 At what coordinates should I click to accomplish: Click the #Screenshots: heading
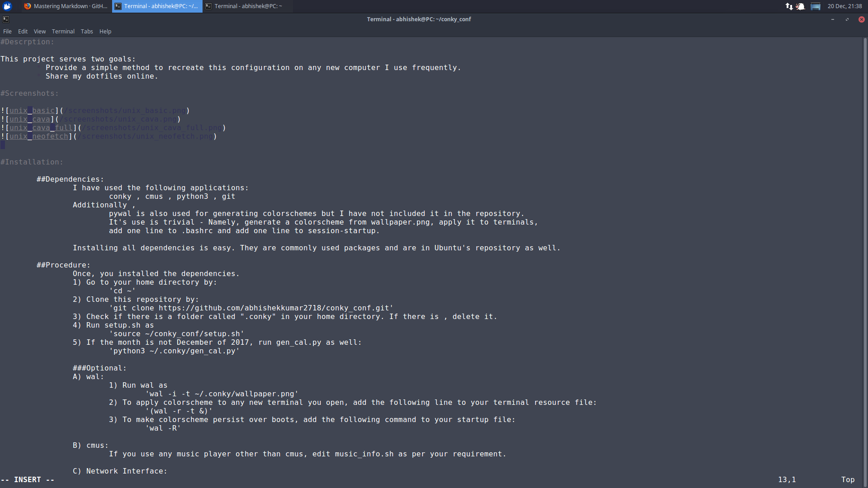pyautogui.click(x=29, y=94)
